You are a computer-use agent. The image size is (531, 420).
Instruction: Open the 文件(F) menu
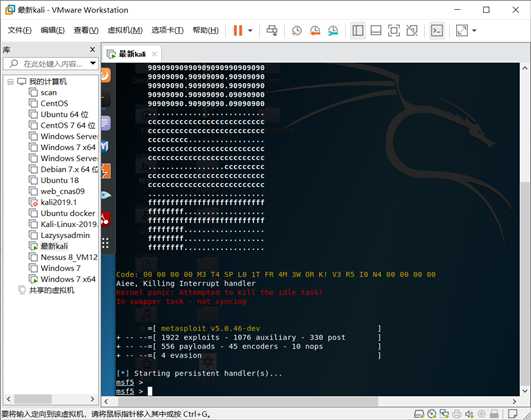(x=20, y=30)
